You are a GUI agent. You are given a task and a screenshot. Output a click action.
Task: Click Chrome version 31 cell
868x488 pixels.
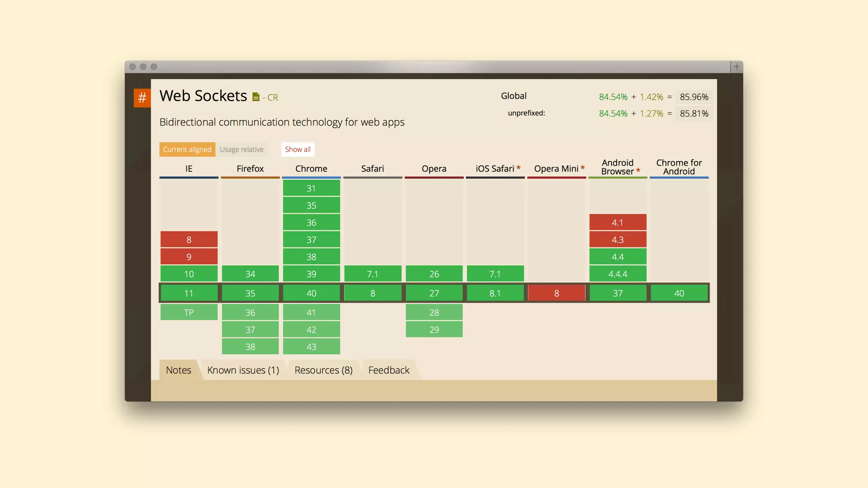311,189
